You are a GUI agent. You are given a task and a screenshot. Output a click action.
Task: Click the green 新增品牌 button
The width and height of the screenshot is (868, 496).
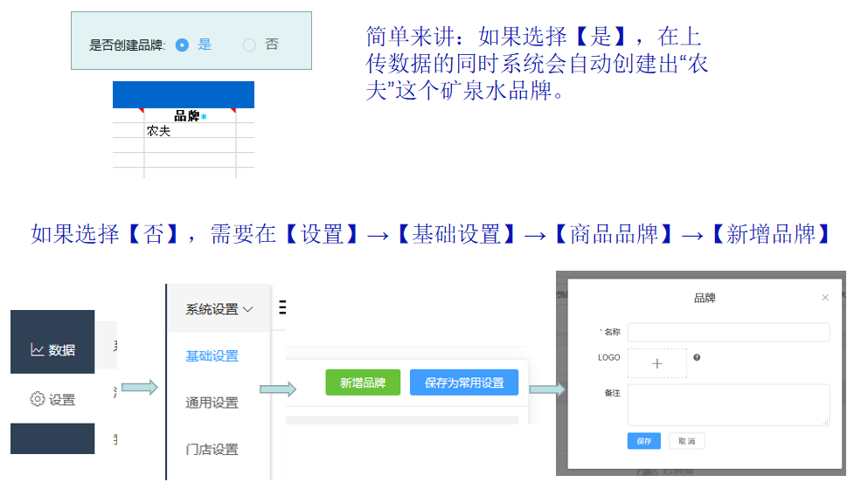tap(363, 382)
